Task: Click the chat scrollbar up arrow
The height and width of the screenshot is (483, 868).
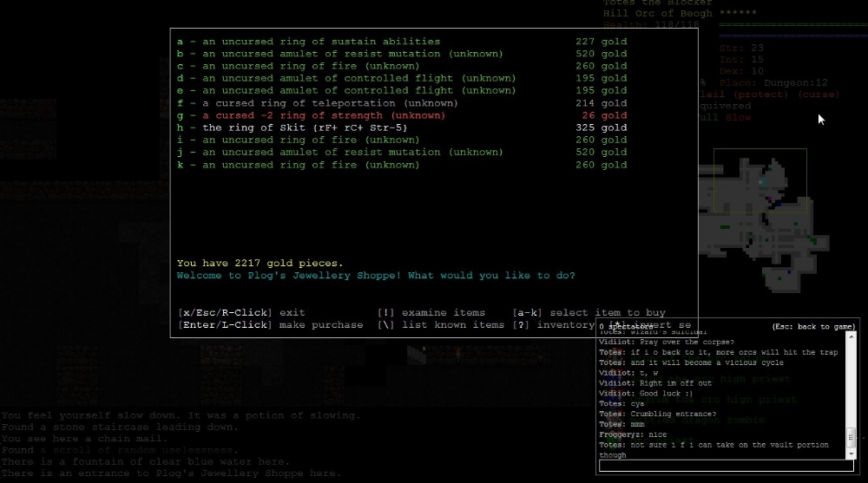Action: click(852, 336)
